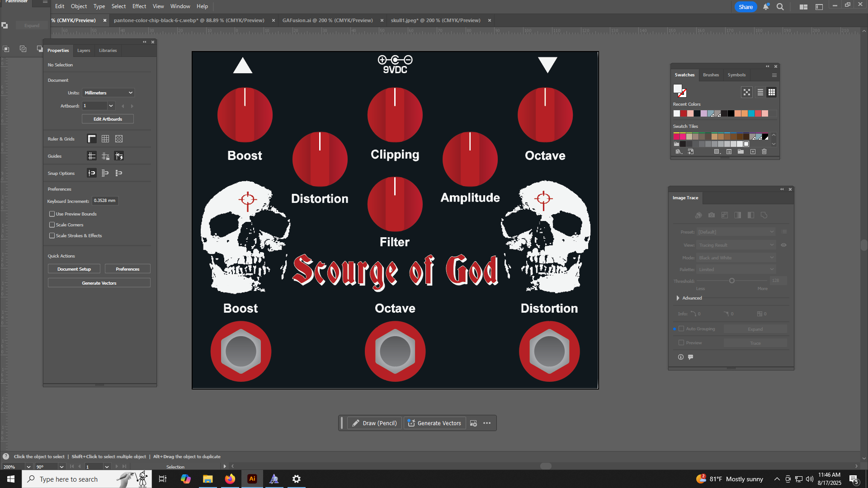Click the New Swatch plus icon
The image size is (868, 488).
[753, 152]
